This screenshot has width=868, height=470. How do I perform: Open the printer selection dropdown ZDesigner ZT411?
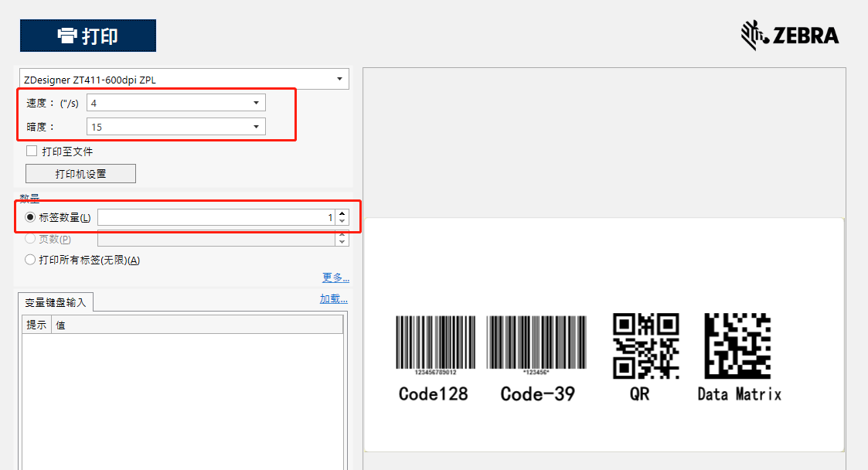point(184,79)
